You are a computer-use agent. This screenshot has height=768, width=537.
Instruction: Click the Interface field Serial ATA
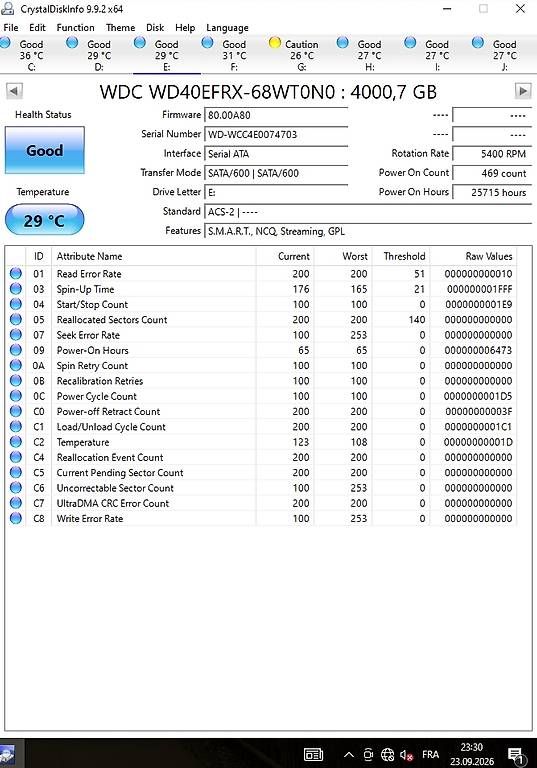pyautogui.click(x=276, y=154)
